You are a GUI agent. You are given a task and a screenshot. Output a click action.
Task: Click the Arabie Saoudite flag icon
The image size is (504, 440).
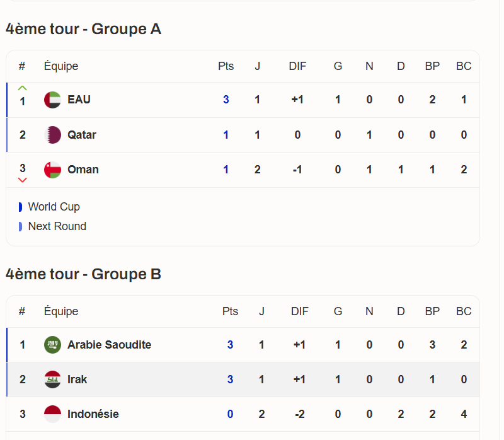(52, 345)
